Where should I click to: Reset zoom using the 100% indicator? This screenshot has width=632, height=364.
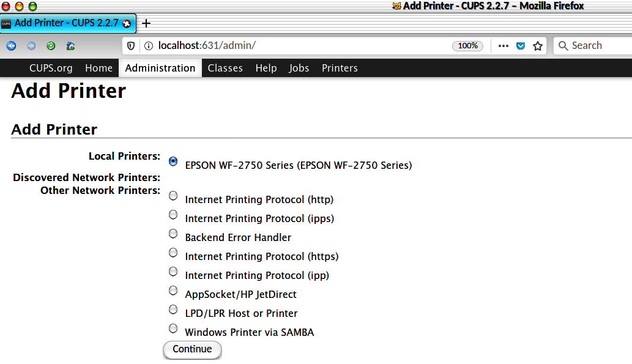(x=467, y=46)
